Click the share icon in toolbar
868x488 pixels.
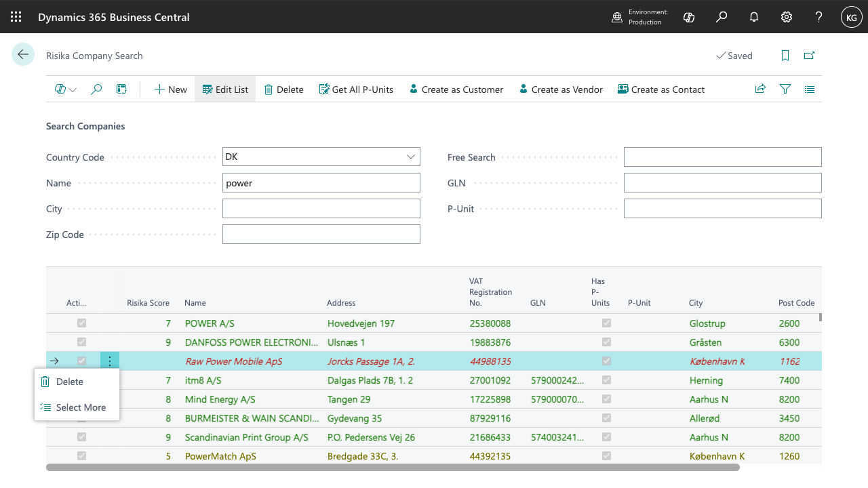[x=760, y=89]
